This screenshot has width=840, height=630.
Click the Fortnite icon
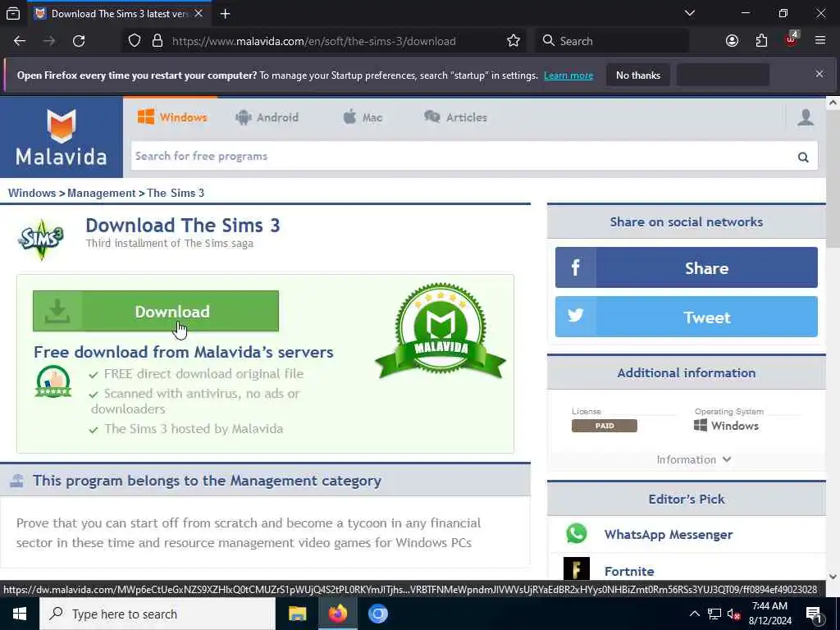pyautogui.click(x=577, y=569)
